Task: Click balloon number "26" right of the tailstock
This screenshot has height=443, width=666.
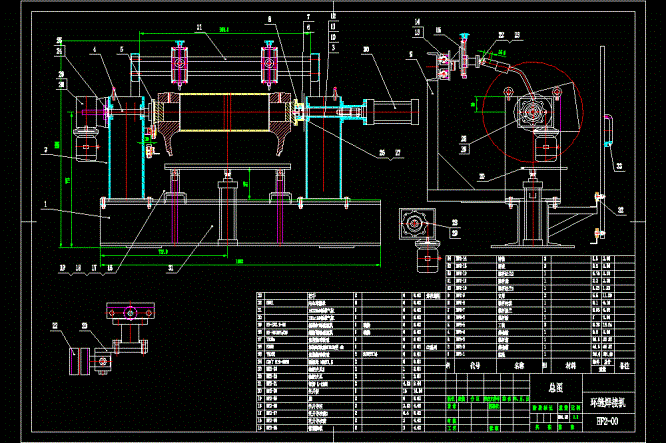Action: [x=382, y=153]
